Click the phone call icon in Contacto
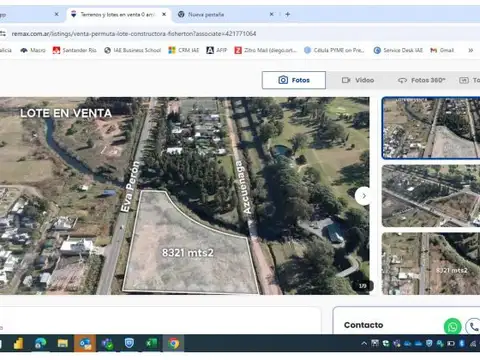480x360 pixels. (x=474, y=327)
